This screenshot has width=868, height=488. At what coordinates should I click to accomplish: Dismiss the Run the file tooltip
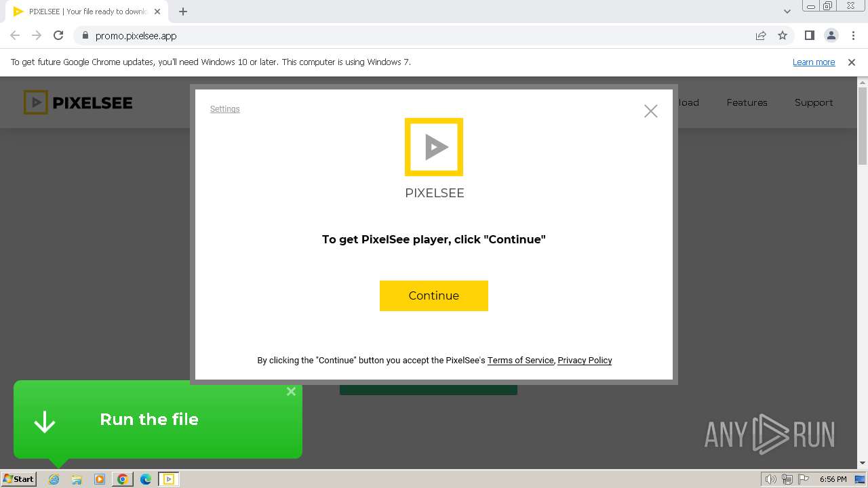(291, 391)
